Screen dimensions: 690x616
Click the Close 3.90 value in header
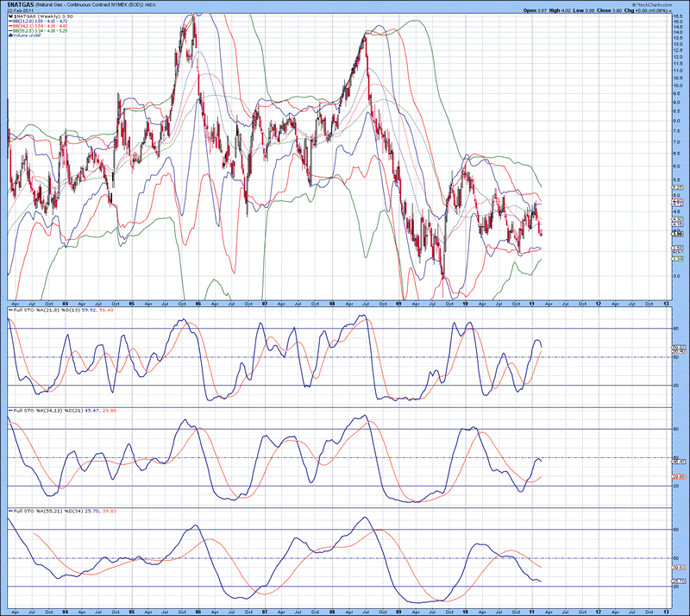pos(611,10)
